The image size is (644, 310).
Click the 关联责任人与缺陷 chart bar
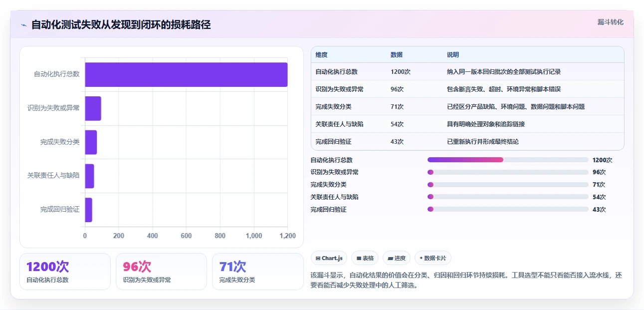(x=89, y=176)
